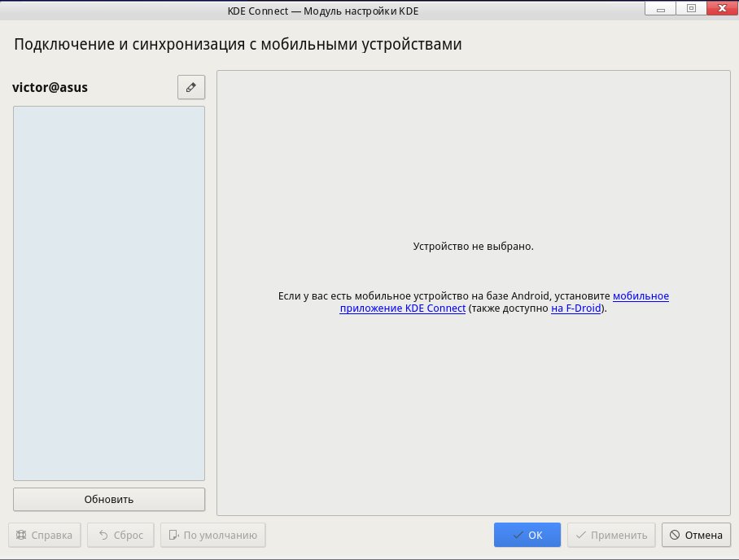Click По умолчанию defaults button

[x=213, y=535]
